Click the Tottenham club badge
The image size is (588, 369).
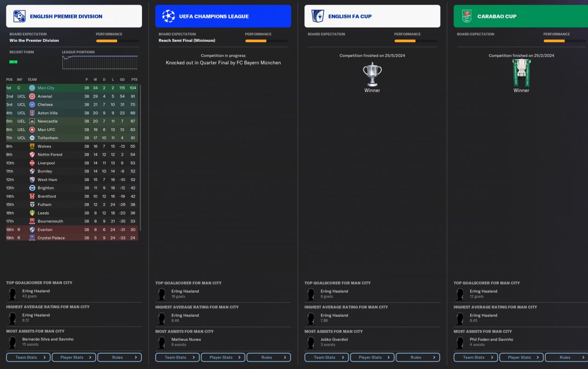tap(32, 138)
